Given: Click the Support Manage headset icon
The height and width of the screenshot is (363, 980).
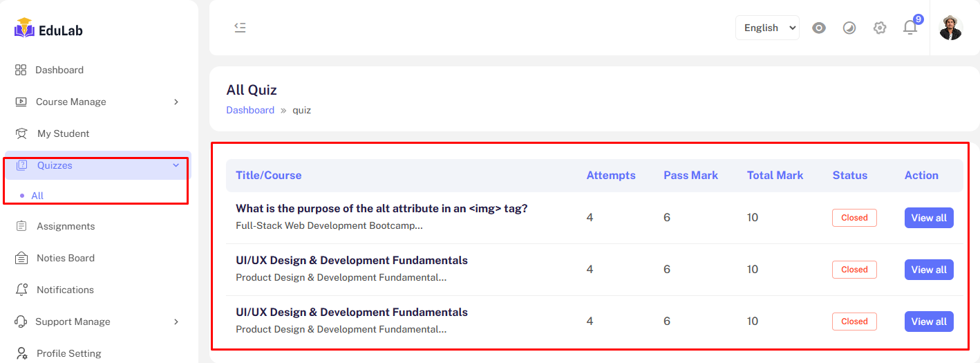Looking at the screenshot, I should [22, 322].
